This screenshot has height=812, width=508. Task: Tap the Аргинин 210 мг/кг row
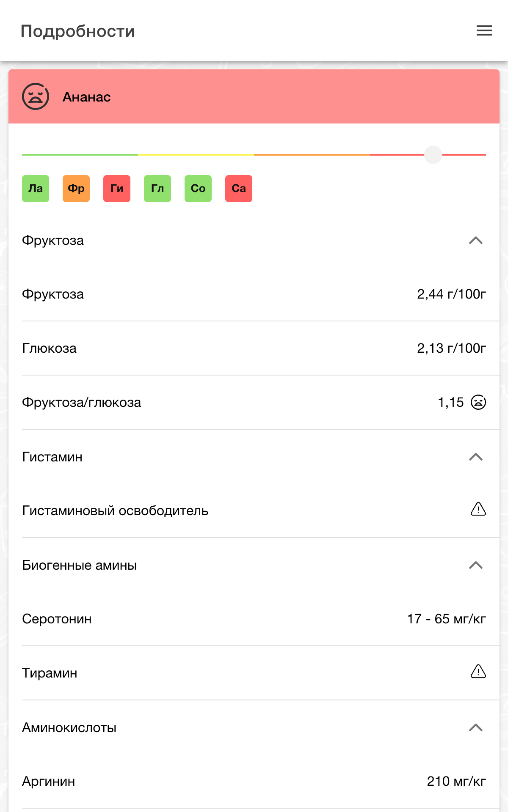(x=254, y=782)
